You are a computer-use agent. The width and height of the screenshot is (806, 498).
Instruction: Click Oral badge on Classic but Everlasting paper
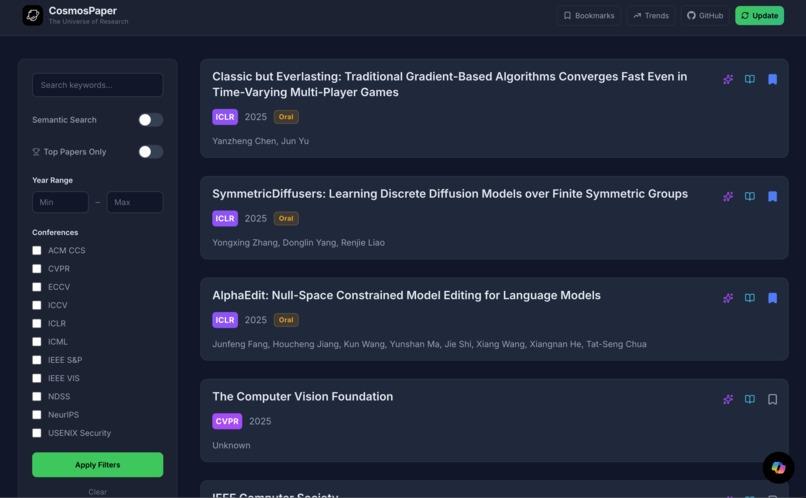[x=286, y=117]
